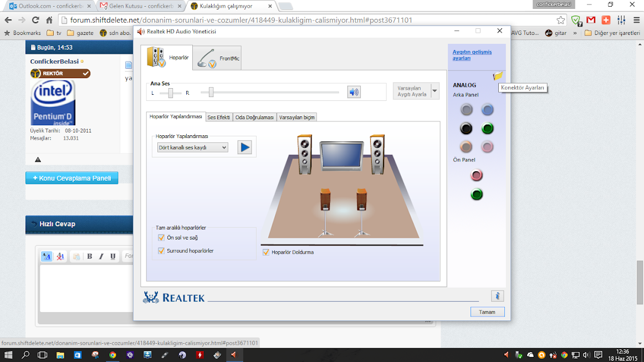Toggle bold in quick reply editor

(x=90, y=257)
